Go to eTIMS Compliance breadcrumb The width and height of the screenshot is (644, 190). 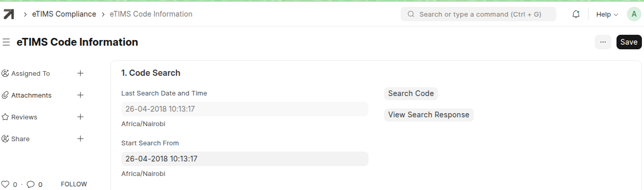tap(64, 14)
